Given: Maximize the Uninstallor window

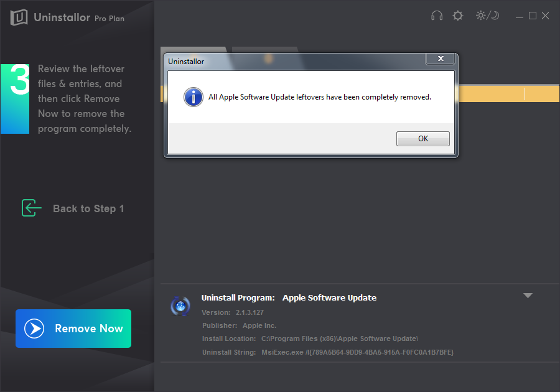Looking at the screenshot, I should [x=533, y=16].
